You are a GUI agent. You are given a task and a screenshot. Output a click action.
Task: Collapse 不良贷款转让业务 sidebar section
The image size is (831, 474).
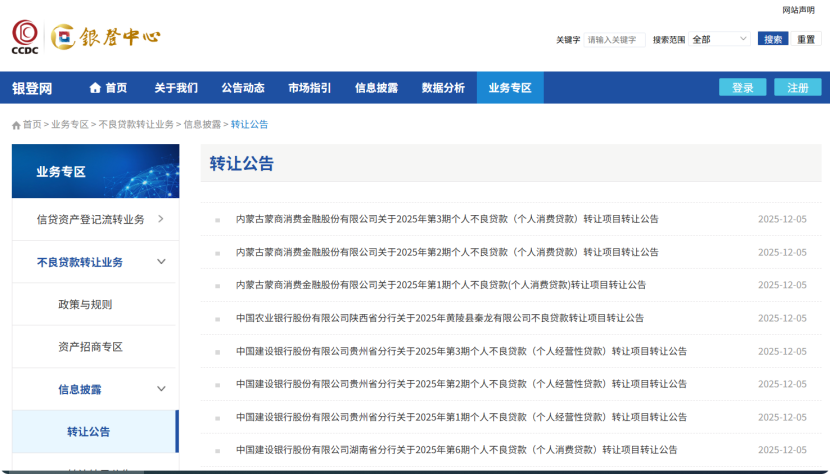click(161, 262)
